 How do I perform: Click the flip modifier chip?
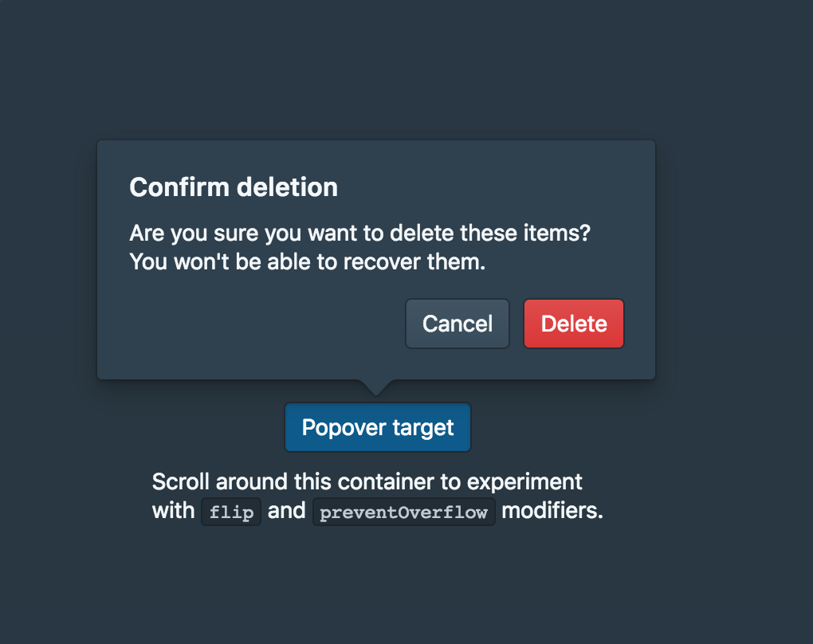click(x=230, y=512)
